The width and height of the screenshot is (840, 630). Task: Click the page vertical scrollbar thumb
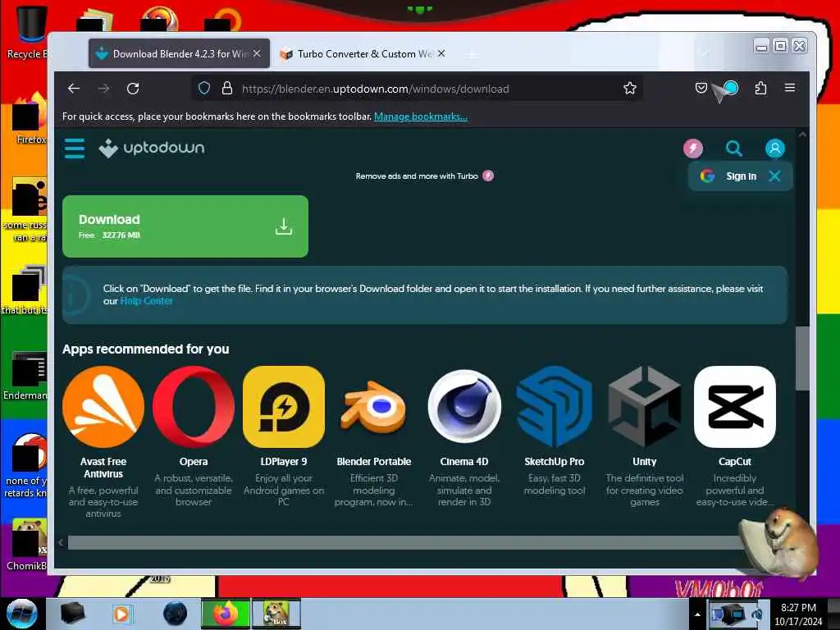pyautogui.click(x=802, y=358)
